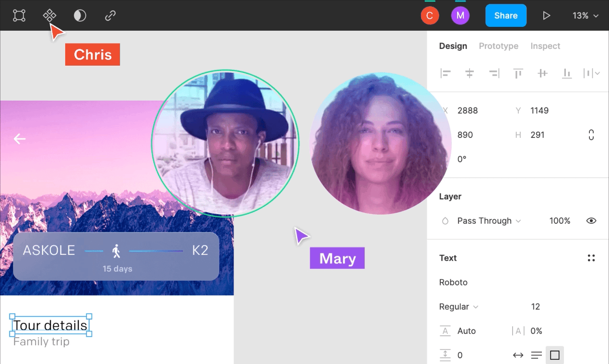Viewport: 609px width, 364px height.
Task: Open Mary's avatar M
Action: (x=460, y=16)
